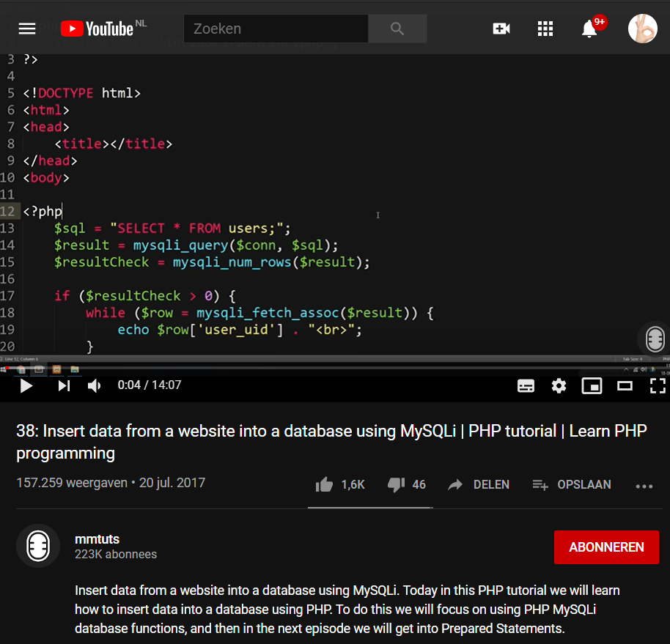Click the 1,6K like count
670x644 pixels.
pyautogui.click(x=353, y=485)
